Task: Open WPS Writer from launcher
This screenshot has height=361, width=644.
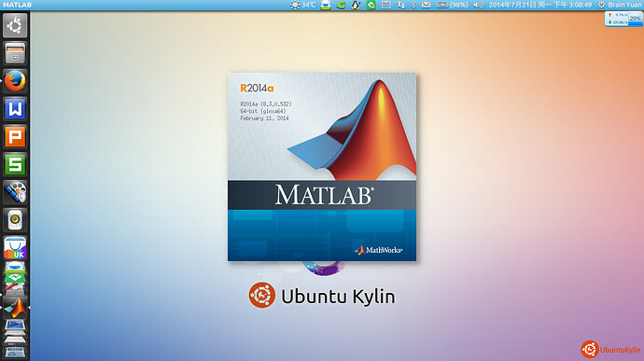Action: click(x=15, y=109)
